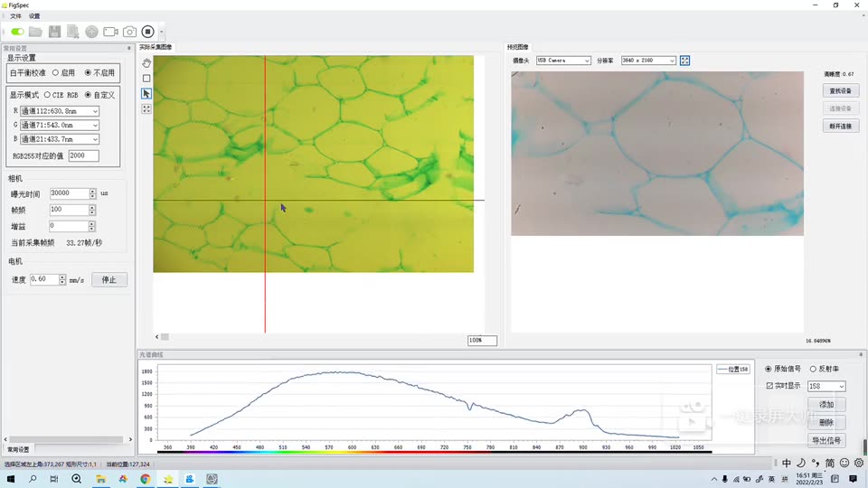
Task: Select the rectangle selection tool
Action: tap(146, 78)
